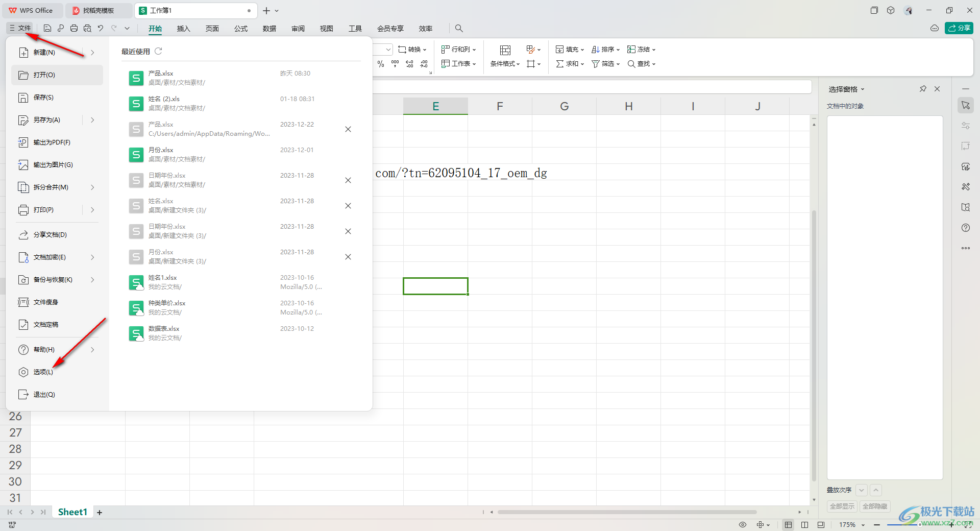Remove 日期年份.xlsx in 文档素材 from recent list

[x=348, y=180]
